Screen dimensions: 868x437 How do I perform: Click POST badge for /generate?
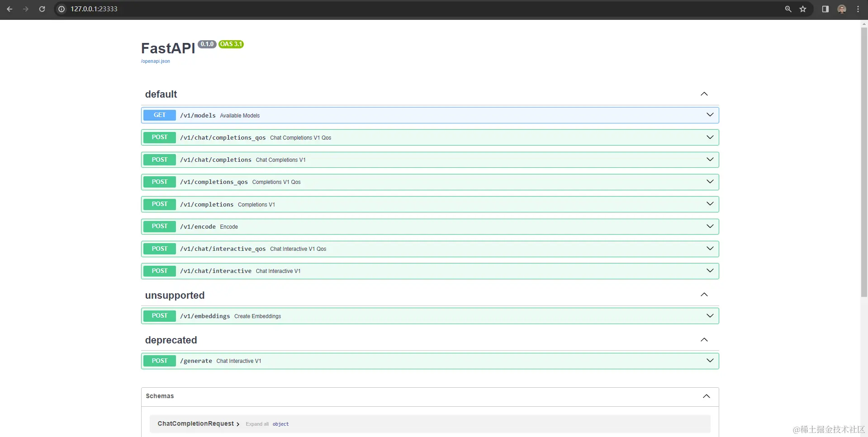click(x=160, y=361)
